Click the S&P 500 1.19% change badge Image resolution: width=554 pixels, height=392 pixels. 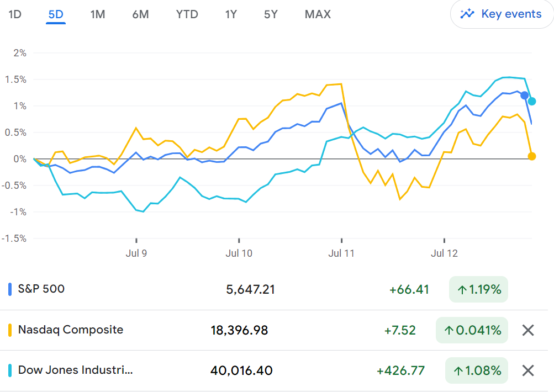pyautogui.click(x=478, y=290)
